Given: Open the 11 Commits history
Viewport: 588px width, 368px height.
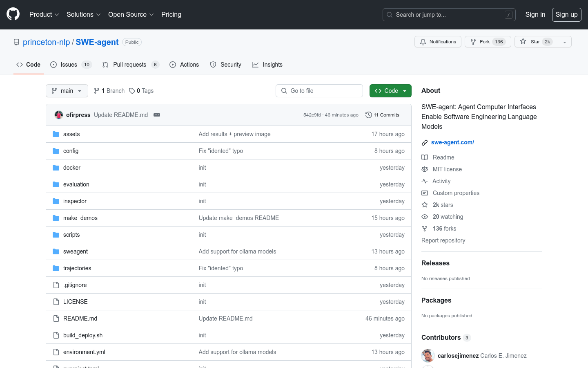Looking at the screenshot, I should tap(382, 115).
